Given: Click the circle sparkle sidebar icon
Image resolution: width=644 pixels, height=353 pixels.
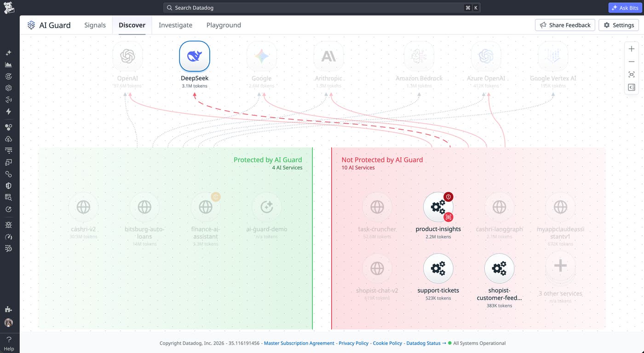Looking at the screenshot, I should [8, 209].
